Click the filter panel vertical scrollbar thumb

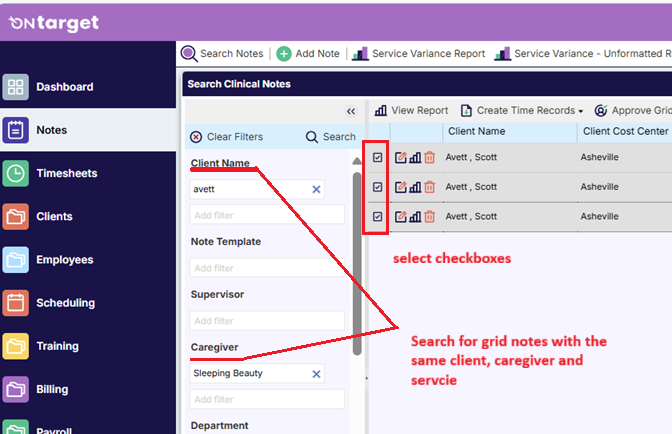click(x=357, y=263)
